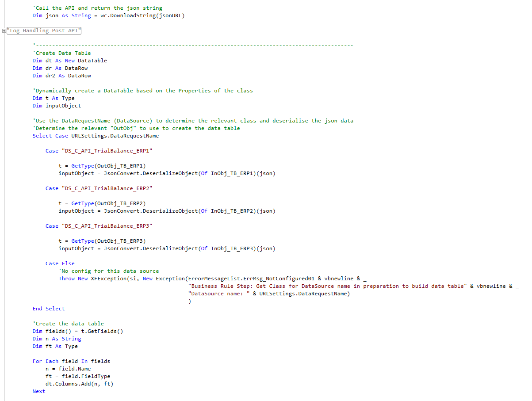Screen dimensions: 532x401
Task: Click the 'Create the data table comment
Action: (68, 324)
